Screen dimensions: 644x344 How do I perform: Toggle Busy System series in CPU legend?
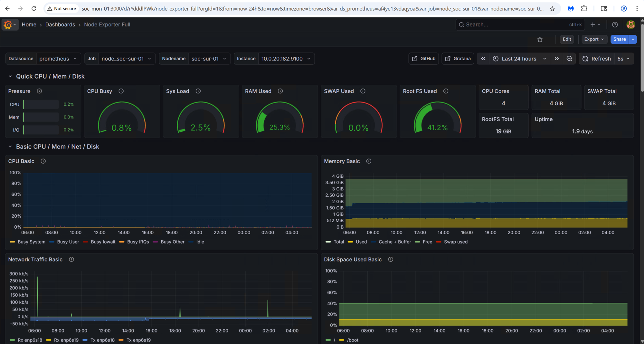click(31, 242)
